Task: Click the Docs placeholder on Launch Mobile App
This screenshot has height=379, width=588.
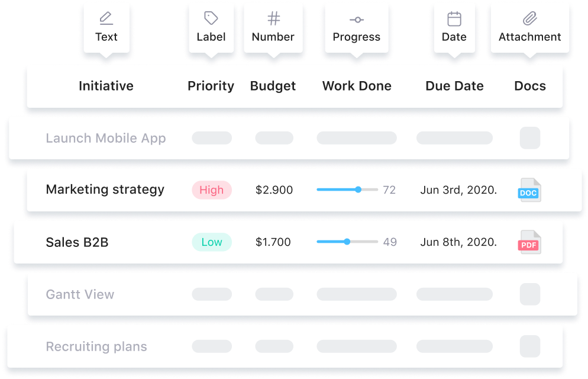Action: click(x=529, y=138)
